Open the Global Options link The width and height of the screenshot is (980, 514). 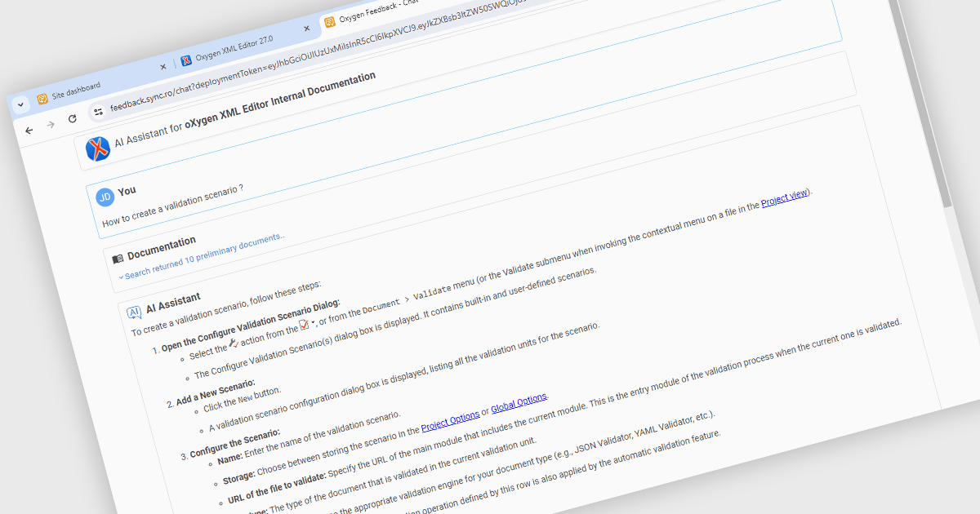pyautogui.click(x=519, y=402)
